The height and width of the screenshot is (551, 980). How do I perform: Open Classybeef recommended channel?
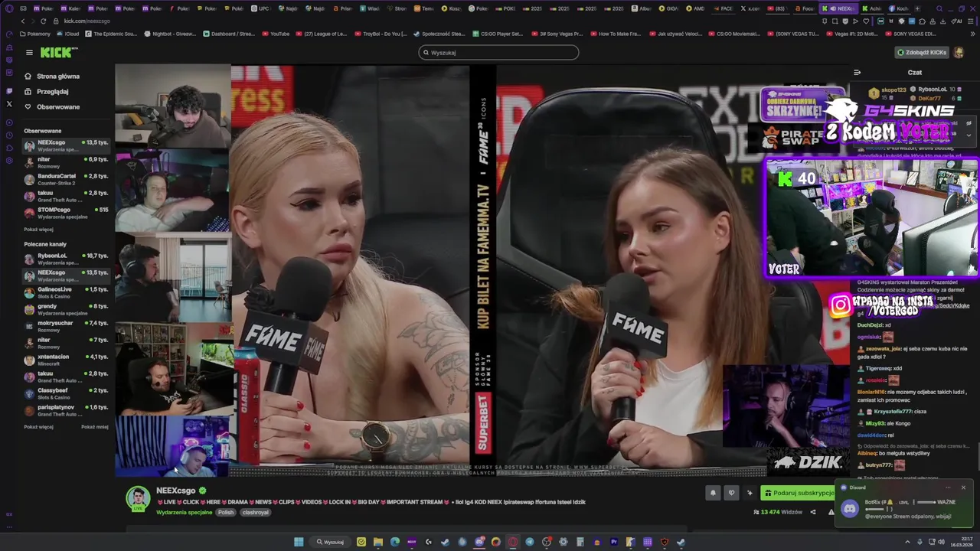coord(66,393)
